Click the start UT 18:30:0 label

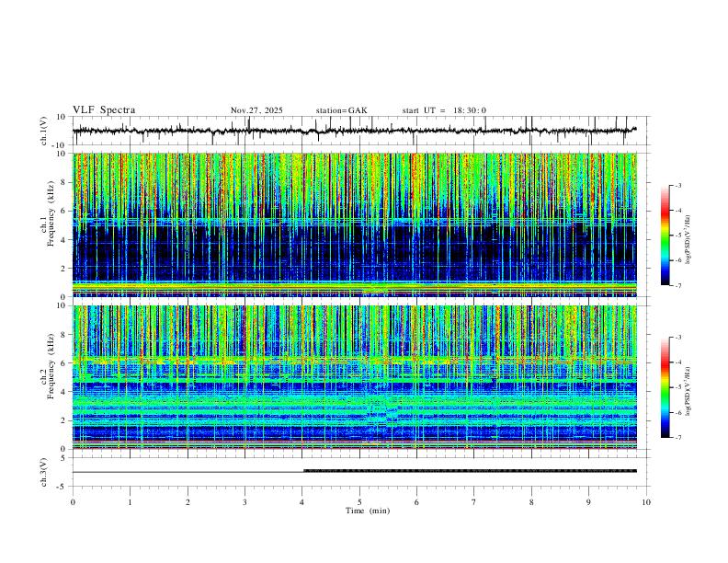[x=444, y=110]
